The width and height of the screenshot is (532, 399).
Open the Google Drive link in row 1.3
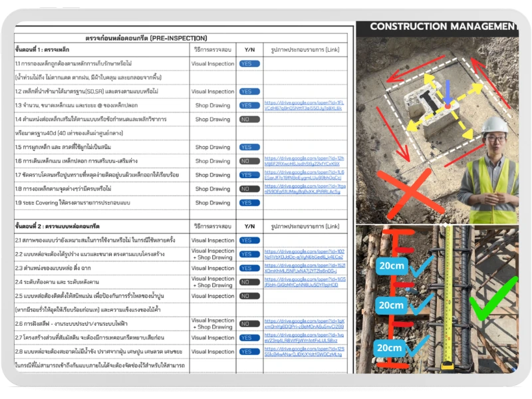click(x=304, y=106)
